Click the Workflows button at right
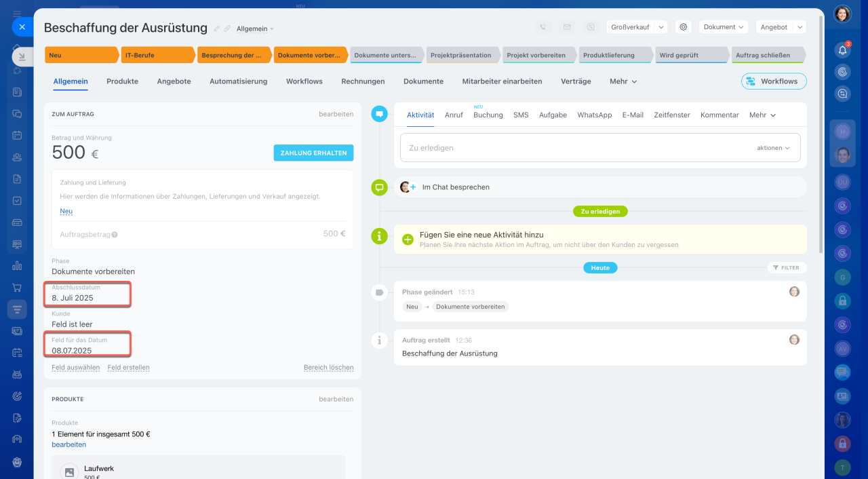This screenshot has width=868, height=479. point(774,81)
